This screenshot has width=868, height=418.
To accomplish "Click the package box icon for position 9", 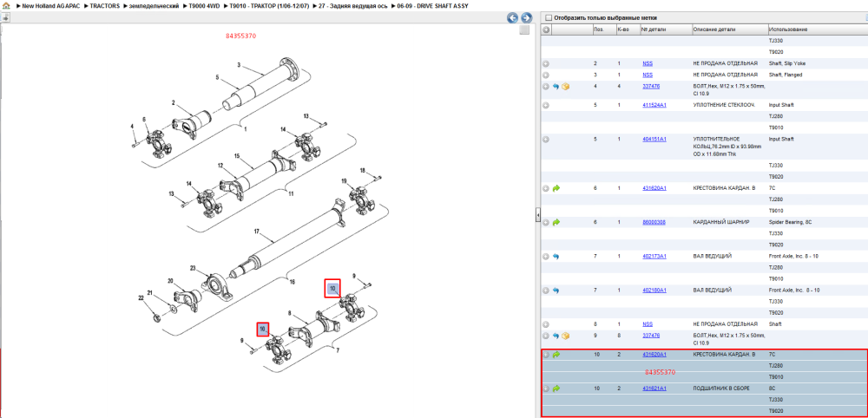I will point(565,336).
